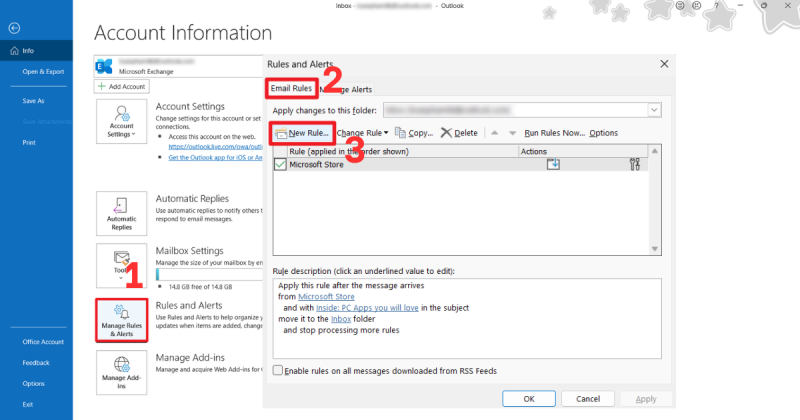Enable rules on RSS Feeds messages checkbox
800x420 pixels.
pyautogui.click(x=279, y=370)
